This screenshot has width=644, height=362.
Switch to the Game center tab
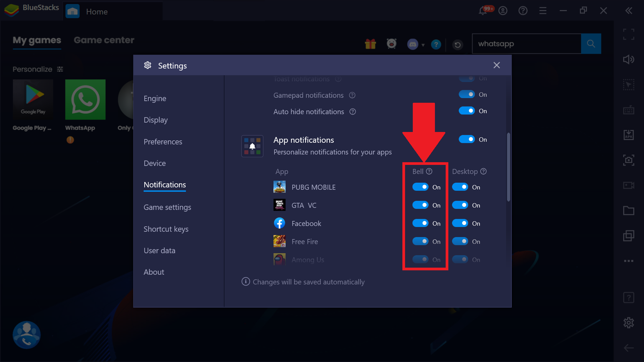104,40
